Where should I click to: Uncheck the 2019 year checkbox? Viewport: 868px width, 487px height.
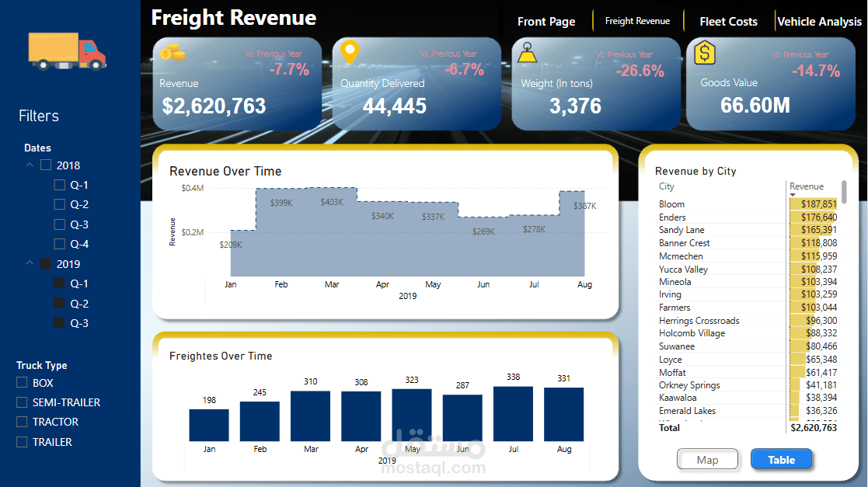tap(46, 263)
